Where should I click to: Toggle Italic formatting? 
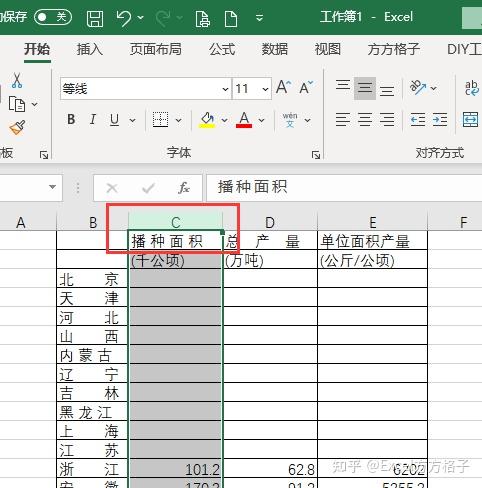[93, 119]
